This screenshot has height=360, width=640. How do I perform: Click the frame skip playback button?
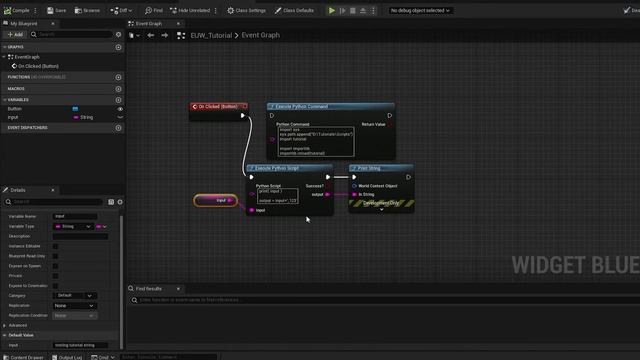click(342, 11)
